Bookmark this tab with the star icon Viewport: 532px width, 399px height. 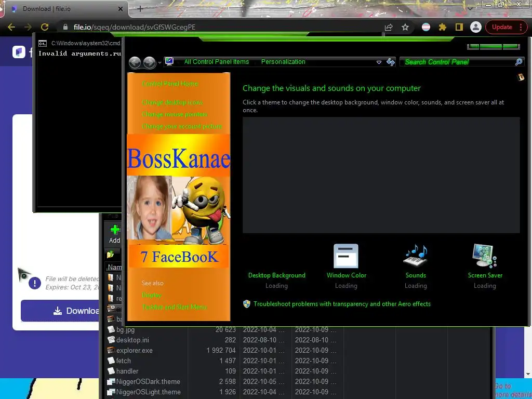[x=405, y=27]
